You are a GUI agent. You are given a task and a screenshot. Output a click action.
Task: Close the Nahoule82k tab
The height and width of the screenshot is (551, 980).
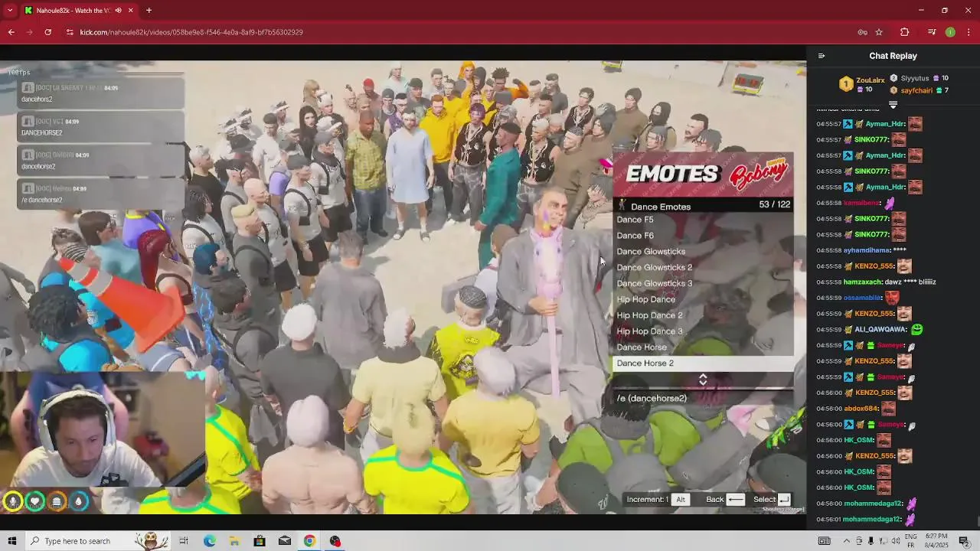coord(130,11)
